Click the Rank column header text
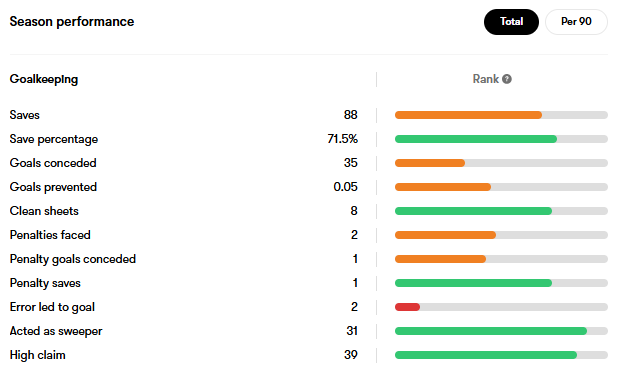This screenshot has height=375, width=625. [x=485, y=79]
